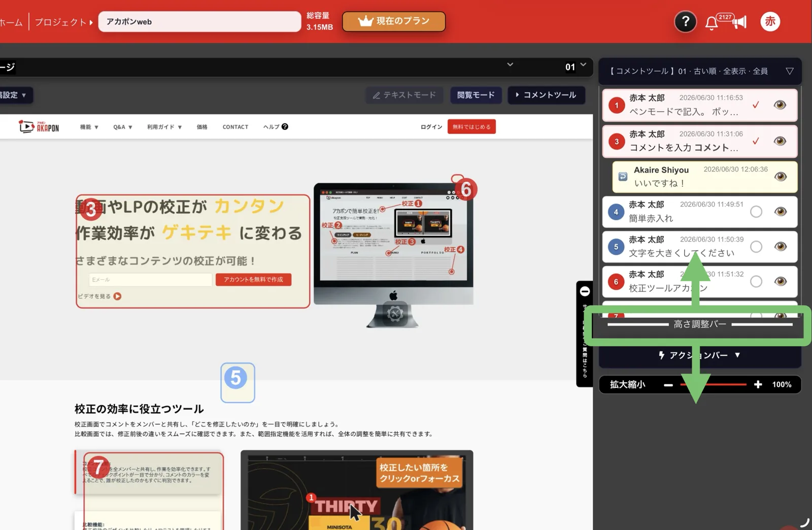Click the number 4 badge of 簡単赤入れ comment
This screenshot has height=530, width=812.
pos(616,212)
